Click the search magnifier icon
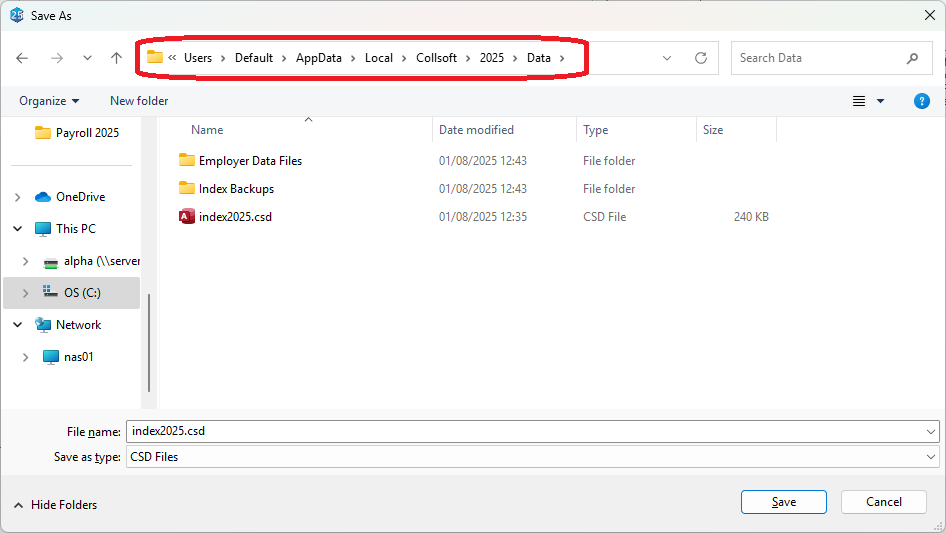 pos(912,58)
